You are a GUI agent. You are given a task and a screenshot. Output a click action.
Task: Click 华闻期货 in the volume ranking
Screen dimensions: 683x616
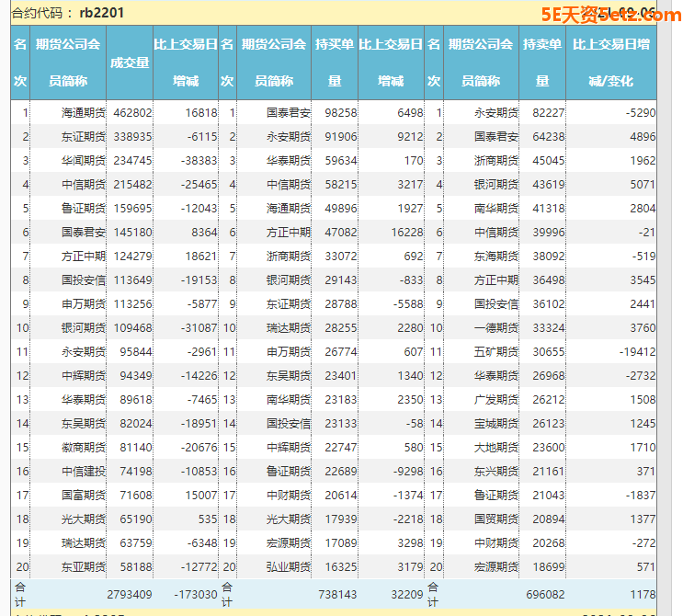click(x=84, y=161)
